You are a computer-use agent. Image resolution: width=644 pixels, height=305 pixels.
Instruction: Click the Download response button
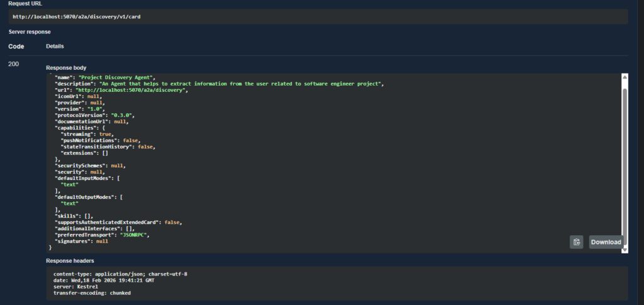[x=606, y=242]
